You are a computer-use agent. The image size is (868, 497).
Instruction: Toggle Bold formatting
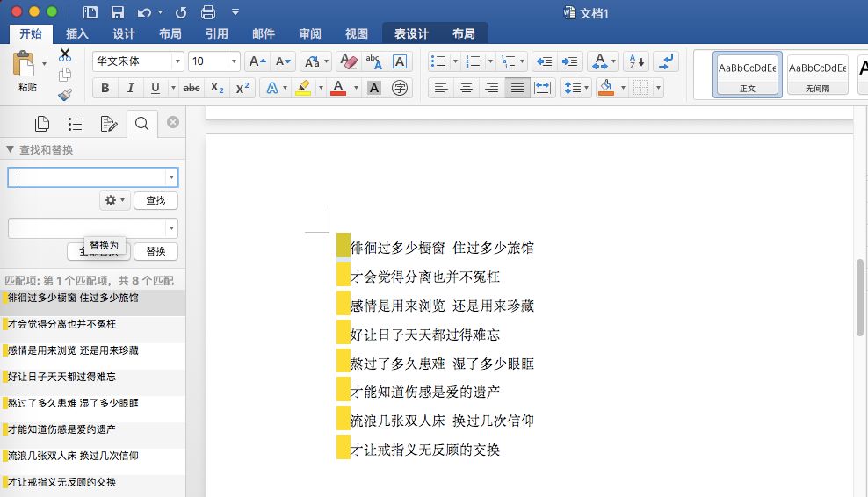click(105, 88)
